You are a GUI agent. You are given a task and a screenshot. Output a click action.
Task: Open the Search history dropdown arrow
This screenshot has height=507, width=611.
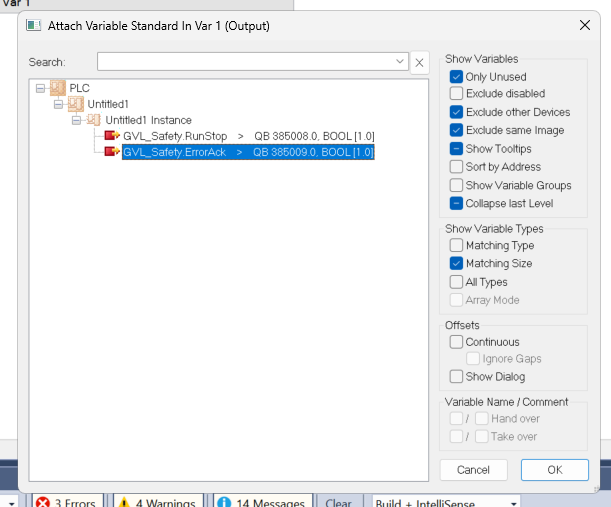pyautogui.click(x=399, y=62)
